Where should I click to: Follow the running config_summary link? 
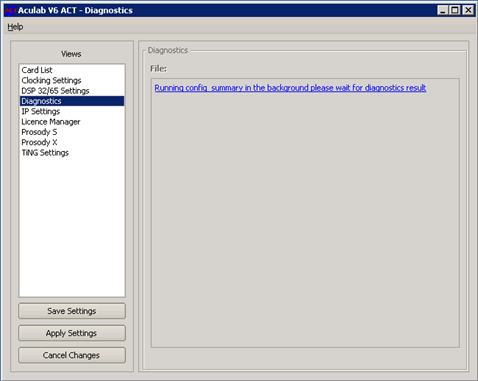(290, 88)
